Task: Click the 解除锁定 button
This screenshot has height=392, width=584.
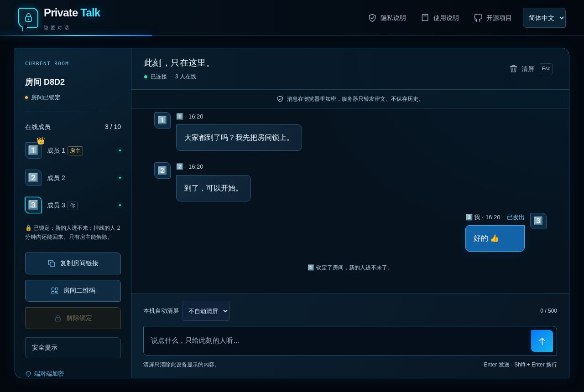Action: 73,318
